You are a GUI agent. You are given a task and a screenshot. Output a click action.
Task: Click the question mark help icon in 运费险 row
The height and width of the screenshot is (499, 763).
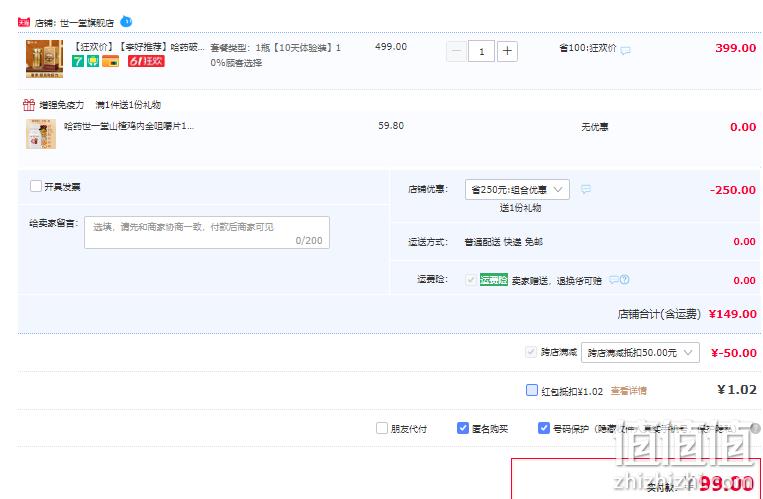(624, 279)
